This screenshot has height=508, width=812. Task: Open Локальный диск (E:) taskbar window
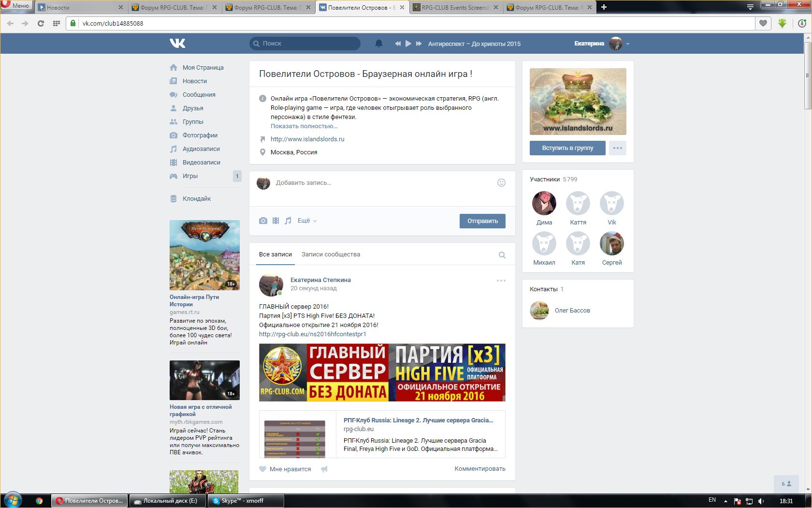(x=167, y=501)
